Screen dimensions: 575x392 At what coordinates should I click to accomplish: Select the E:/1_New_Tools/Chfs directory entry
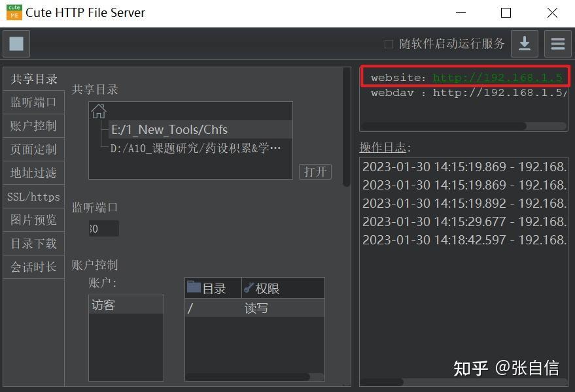pyautogui.click(x=200, y=129)
